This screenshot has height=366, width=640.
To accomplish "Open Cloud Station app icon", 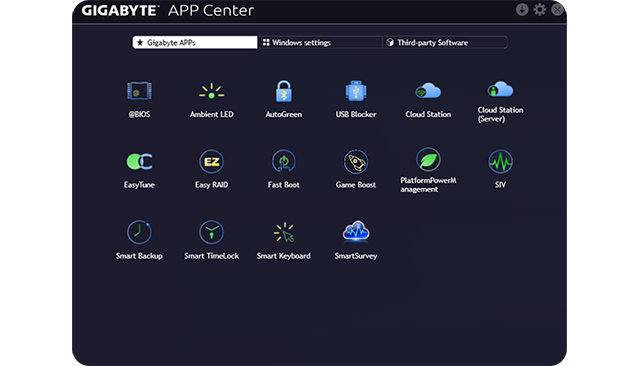I will (x=428, y=91).
